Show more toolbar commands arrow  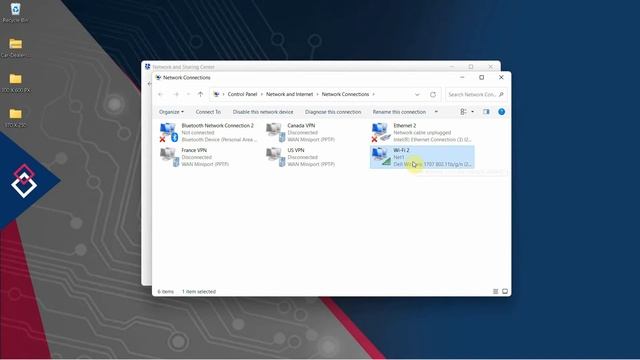[x=436, y=111]
